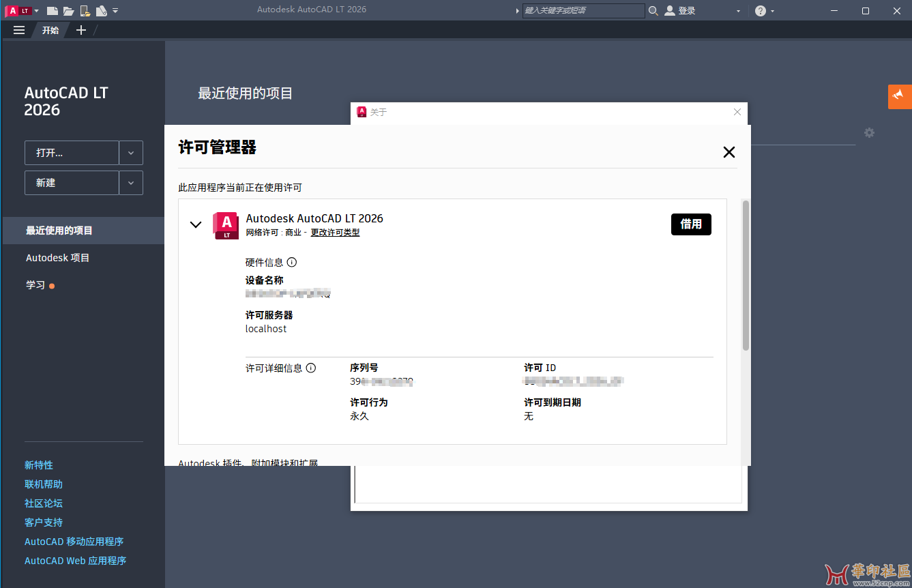Select the Plot icon in quick access toolbar
912x588 pixels.
[x=101, y=10]
